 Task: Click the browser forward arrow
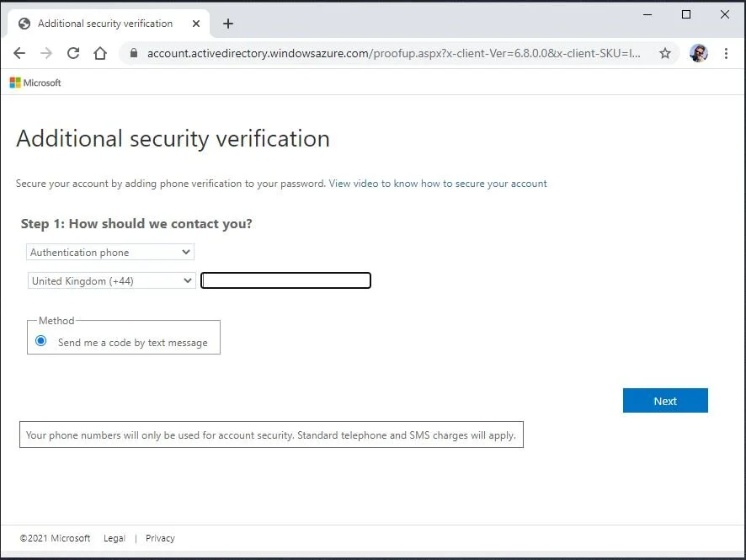tap(46, 53)
